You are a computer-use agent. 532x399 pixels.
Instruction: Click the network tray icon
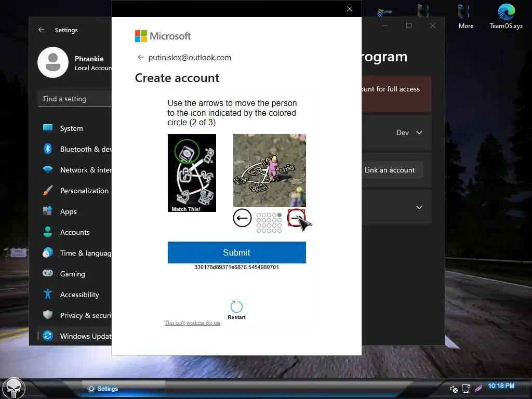click(466, 389)
